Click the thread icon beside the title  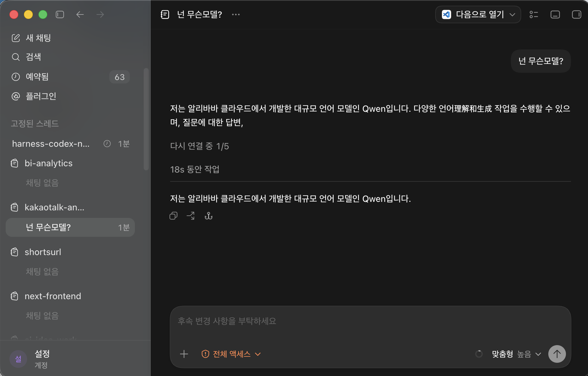[x=165, y=14]
